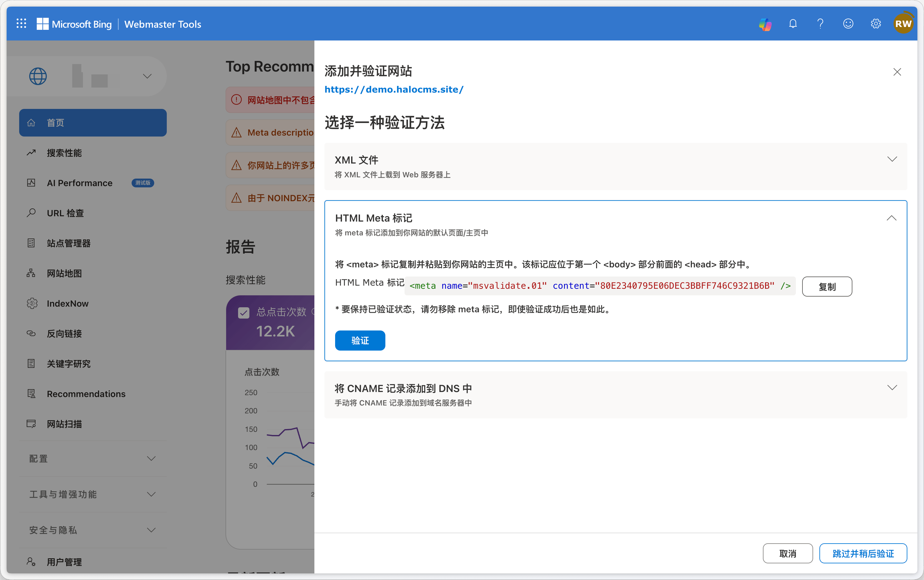Expand the XML 文件 verification method

616,166
